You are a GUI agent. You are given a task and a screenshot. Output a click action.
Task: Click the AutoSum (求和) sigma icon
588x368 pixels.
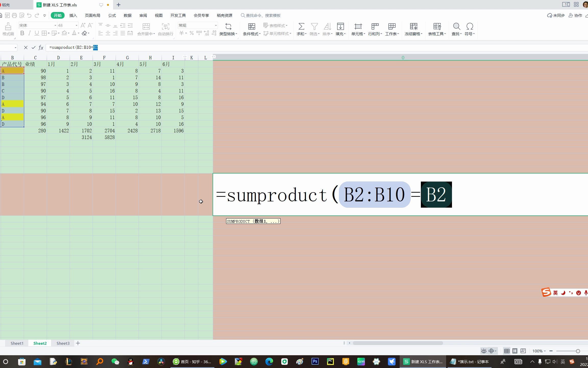pyautogui.click(x=301, y=26)
